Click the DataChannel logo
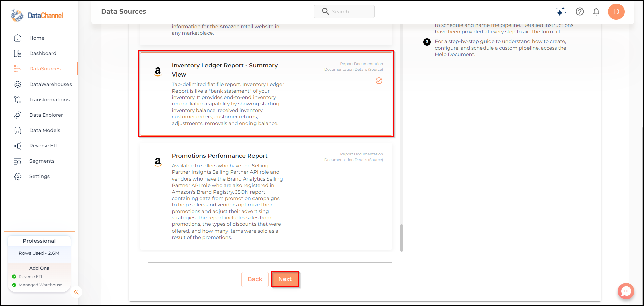Viewport: 644px width, 306px height. (x=37, y=15)
